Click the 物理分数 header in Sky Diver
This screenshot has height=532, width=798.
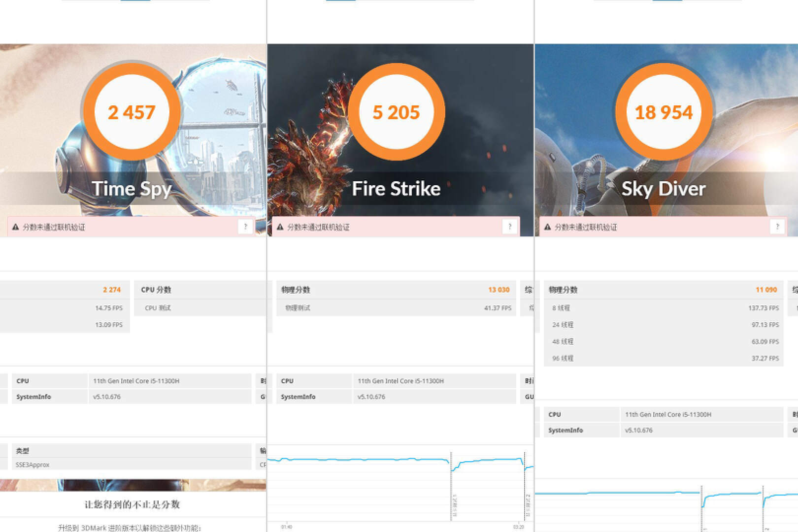(x=563, y=290)
